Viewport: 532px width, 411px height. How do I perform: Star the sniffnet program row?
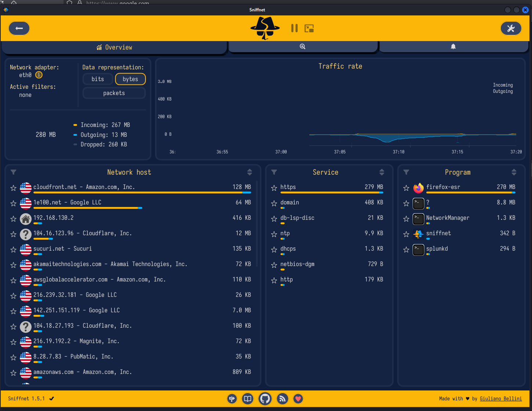(x=406, y=234)
